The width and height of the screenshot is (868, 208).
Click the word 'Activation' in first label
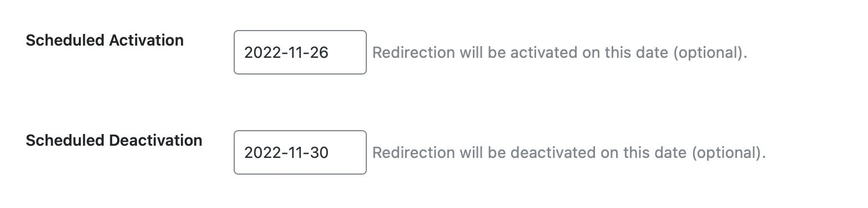click(x=147, y=41)
